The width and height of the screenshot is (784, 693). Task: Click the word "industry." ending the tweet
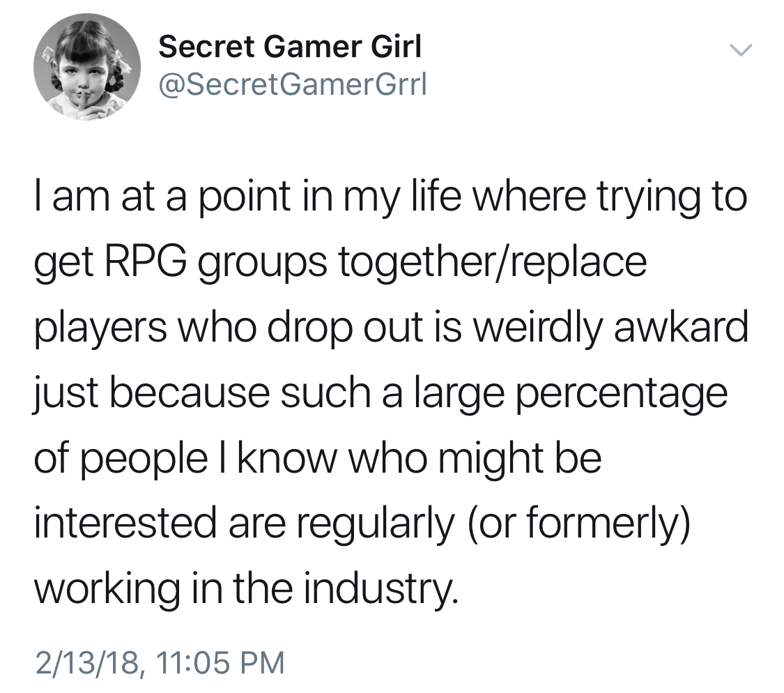381,591
